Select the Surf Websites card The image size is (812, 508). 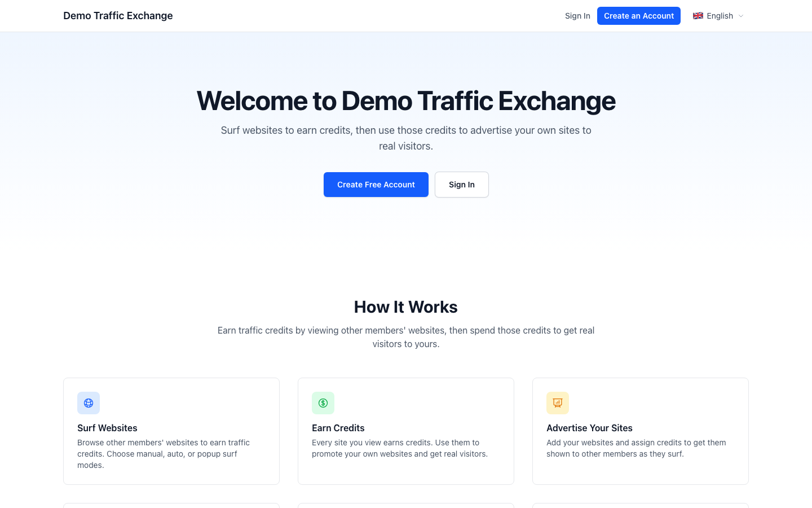171,431
